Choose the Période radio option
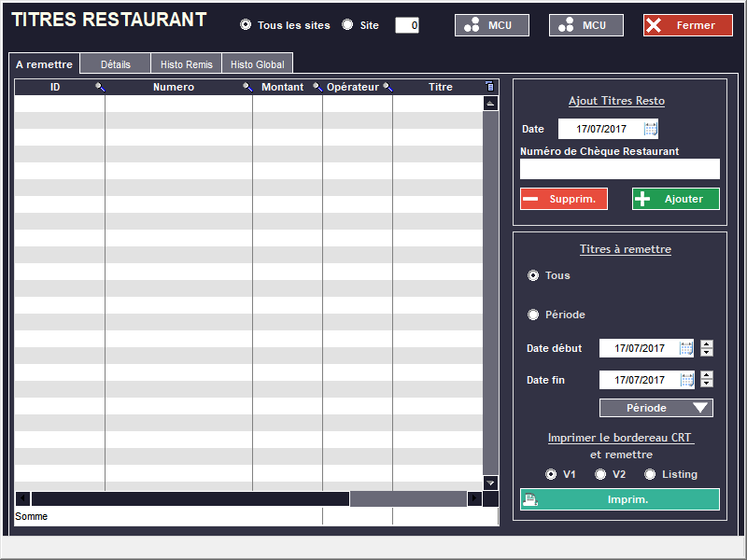This screenshot has height=560, width=747. pyautogui.click(x=533, y=315)
